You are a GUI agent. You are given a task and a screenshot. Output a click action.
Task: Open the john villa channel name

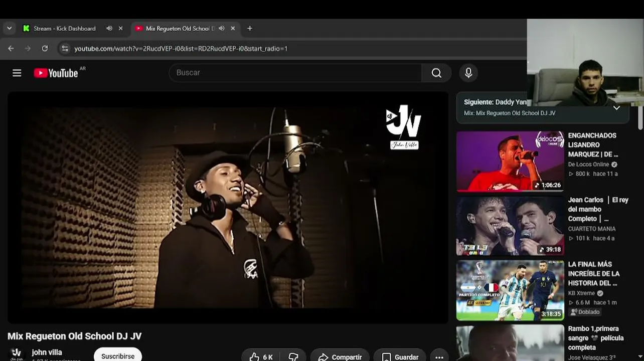pyautogui.click(x=47, y=352)
